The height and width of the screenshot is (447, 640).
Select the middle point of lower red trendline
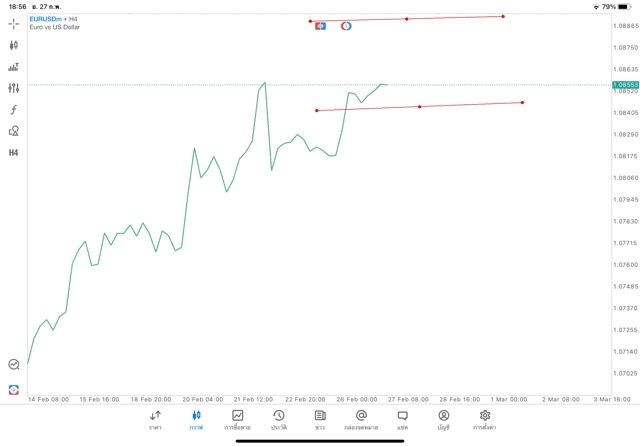click(419, 107)
